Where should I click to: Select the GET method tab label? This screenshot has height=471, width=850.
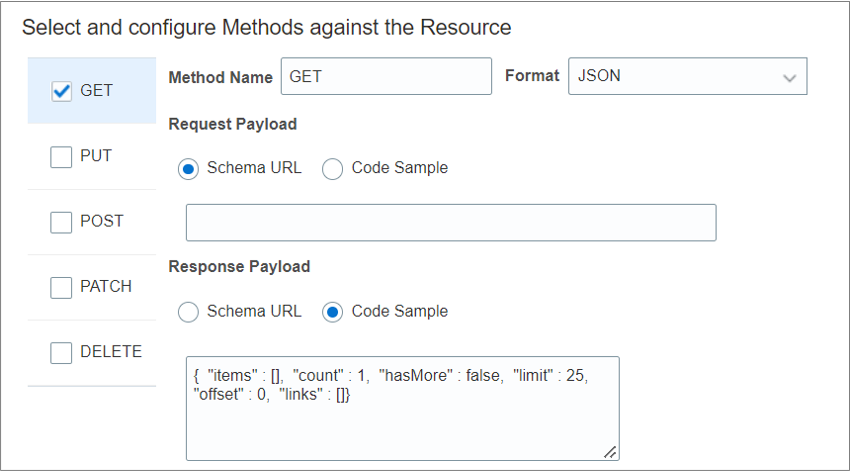tap(97, 91)
